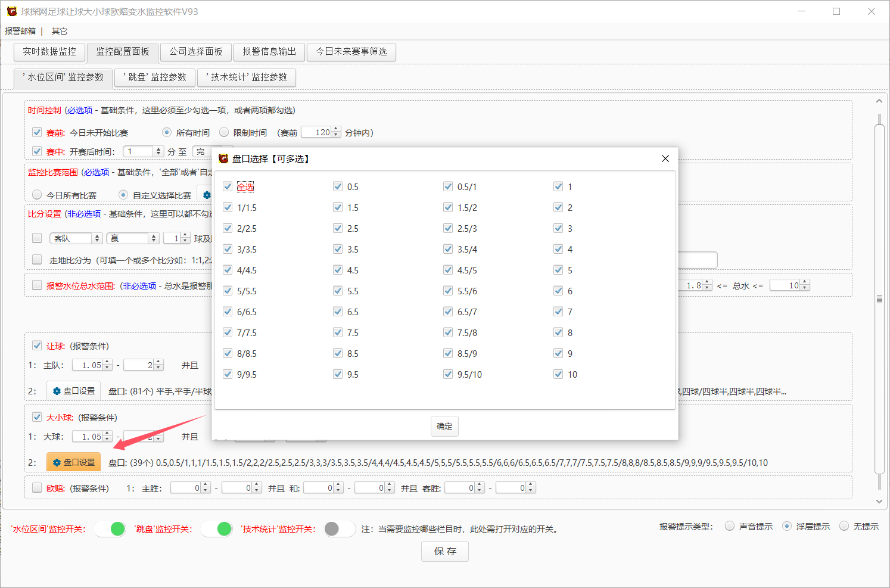Click the settings panel vertical scrollbar thumb
This screenshot has height=588, width=890.
[x=879, y=299]
